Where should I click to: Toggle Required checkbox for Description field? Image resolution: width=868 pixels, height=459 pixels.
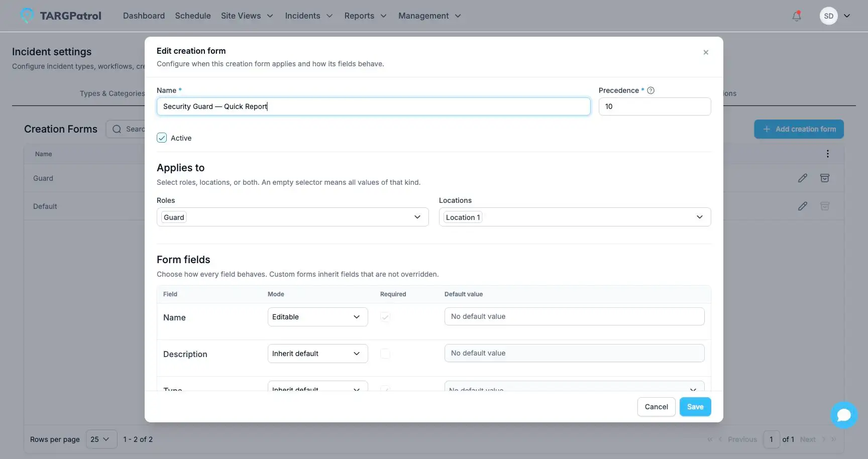tap(385, 354)
